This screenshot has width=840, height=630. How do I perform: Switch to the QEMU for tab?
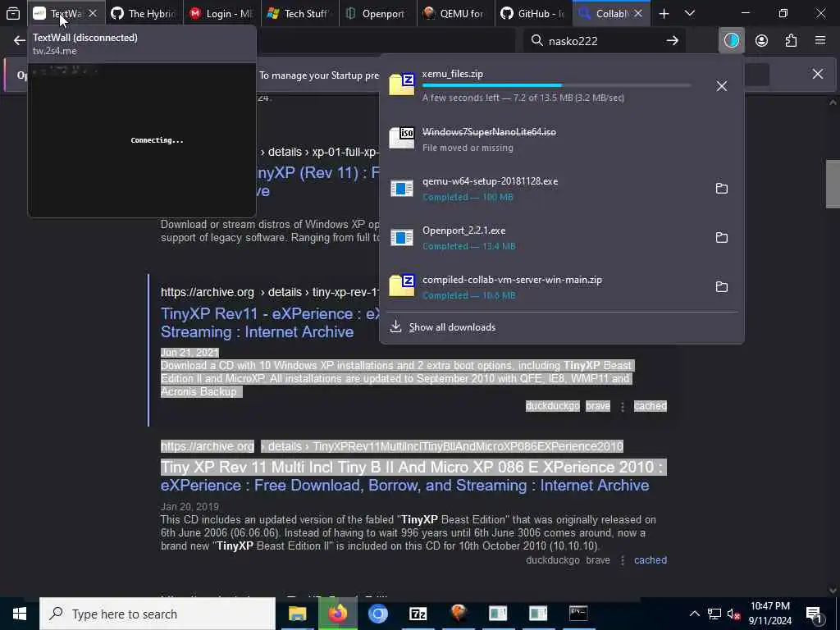[455, 13]
